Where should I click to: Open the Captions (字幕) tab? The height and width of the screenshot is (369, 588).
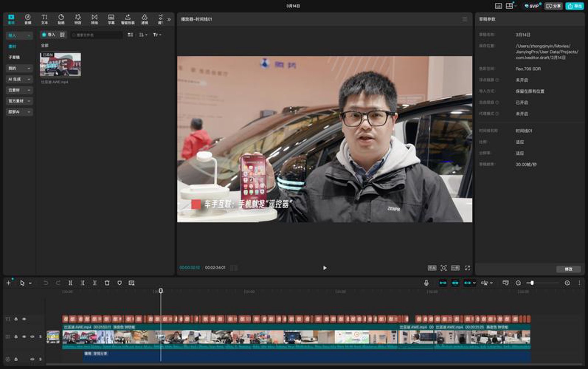click(x=111, y=19)
